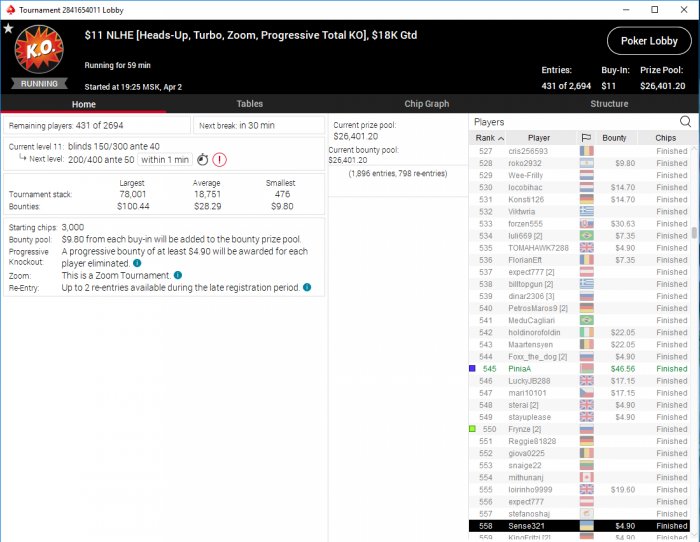Toggle the favorite star icon
The width and height of the screenshot is (700, 542).
(x=8, y=29)
